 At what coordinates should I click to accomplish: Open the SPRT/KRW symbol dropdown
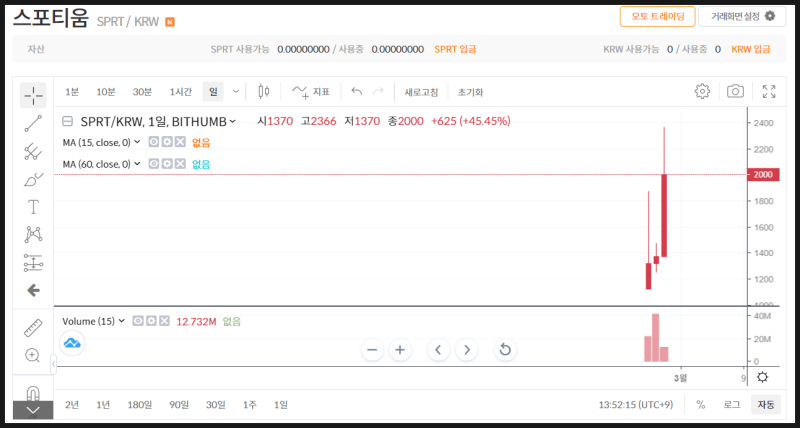[233, 121]
